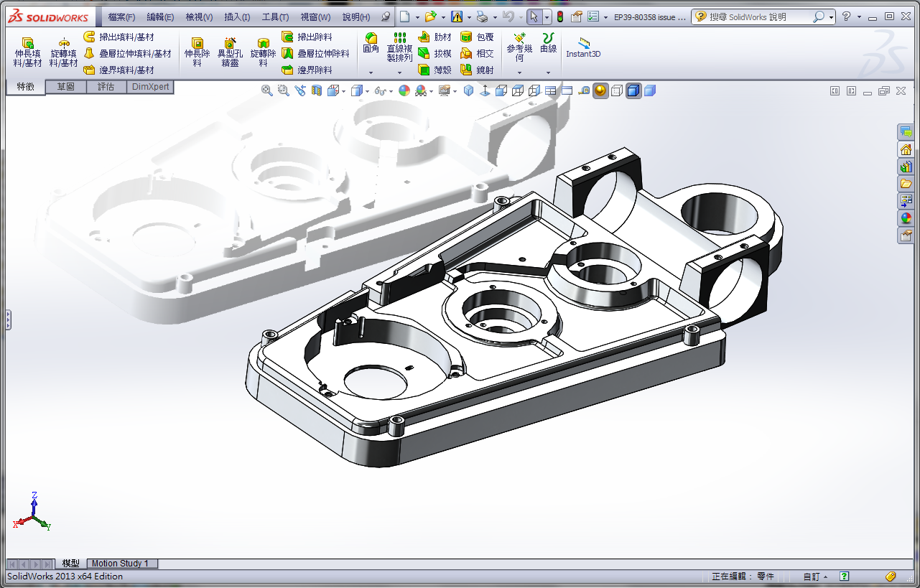Select the 肋材 rib feature tool
Screen dimensions: 920x588
point(435,37)
